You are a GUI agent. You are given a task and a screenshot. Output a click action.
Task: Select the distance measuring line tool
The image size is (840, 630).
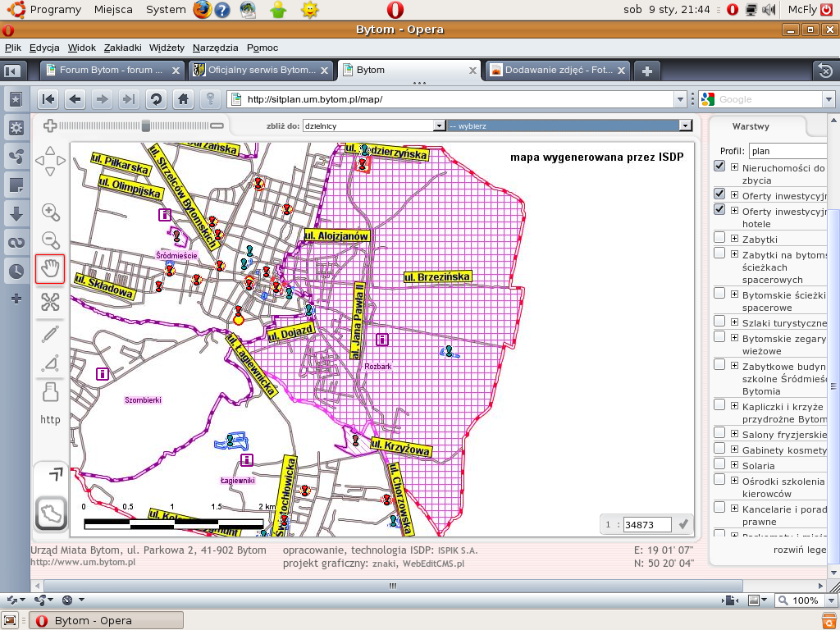click(x=50, y=334)
